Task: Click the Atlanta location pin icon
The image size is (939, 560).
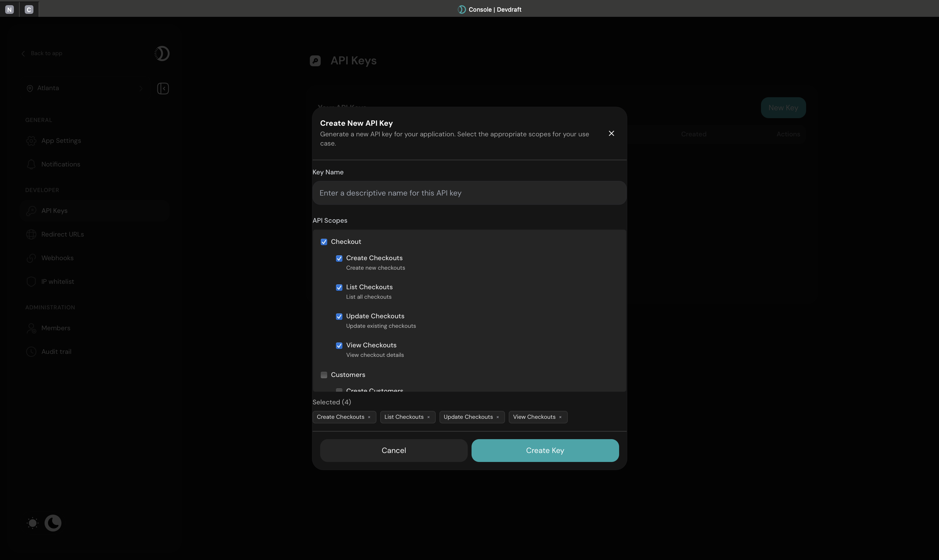Action: pos(30,88)
